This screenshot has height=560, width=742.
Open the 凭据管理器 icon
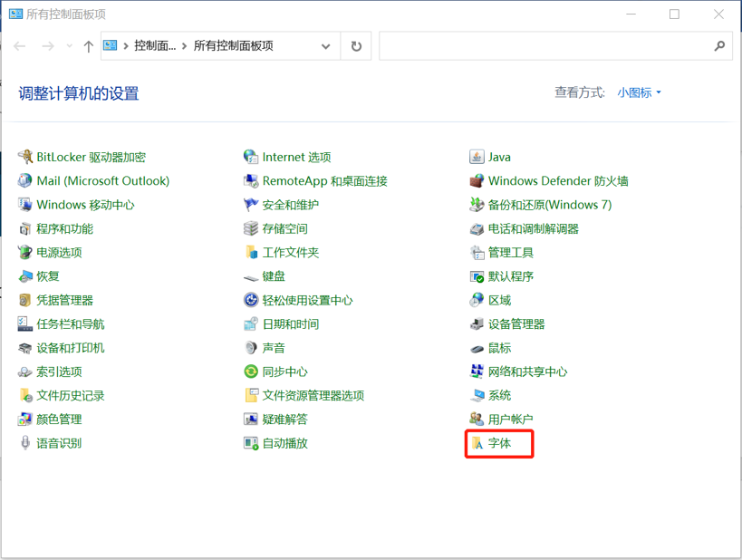[x=24, y=300]
